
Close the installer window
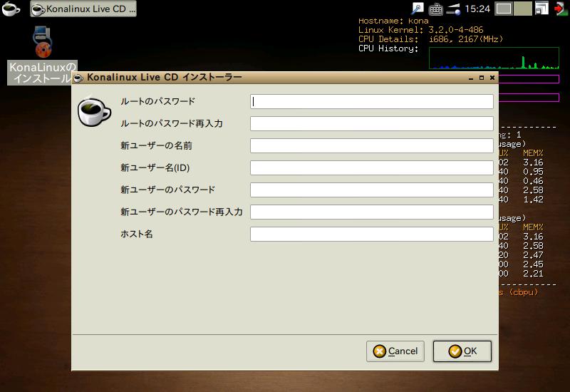[x=492, y=78]
